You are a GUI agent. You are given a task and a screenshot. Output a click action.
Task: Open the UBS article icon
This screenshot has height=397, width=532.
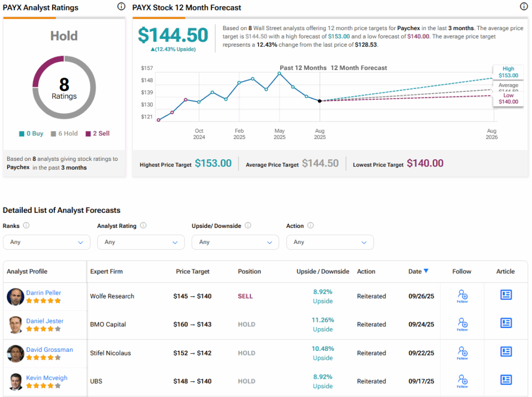coord(506,380)
